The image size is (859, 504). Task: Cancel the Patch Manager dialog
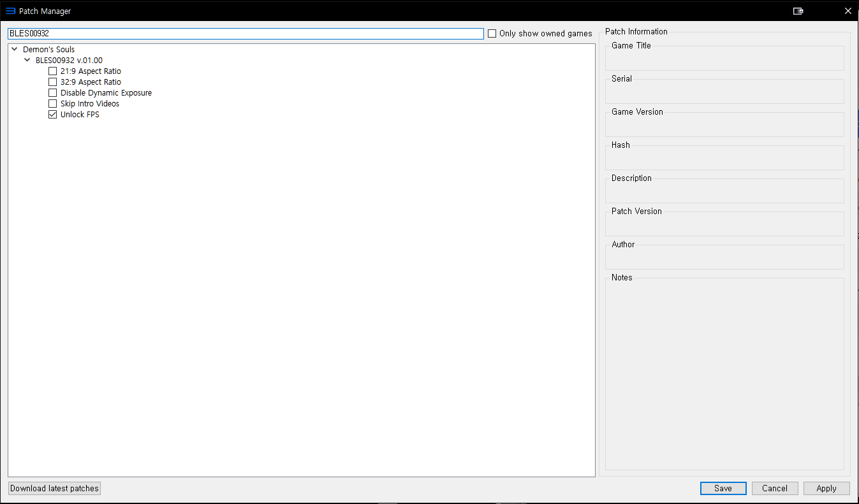[x=775, y=489]
